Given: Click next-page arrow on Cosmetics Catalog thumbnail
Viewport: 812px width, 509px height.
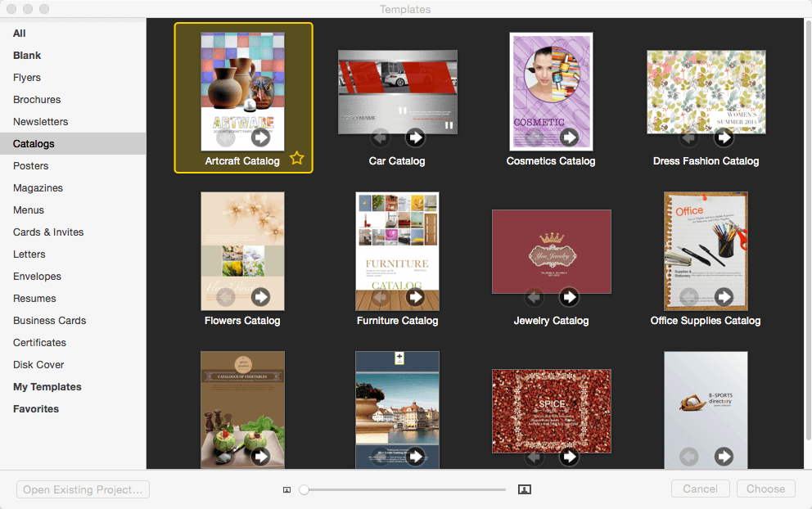Looking at the screenshot, I should (569, 137).
